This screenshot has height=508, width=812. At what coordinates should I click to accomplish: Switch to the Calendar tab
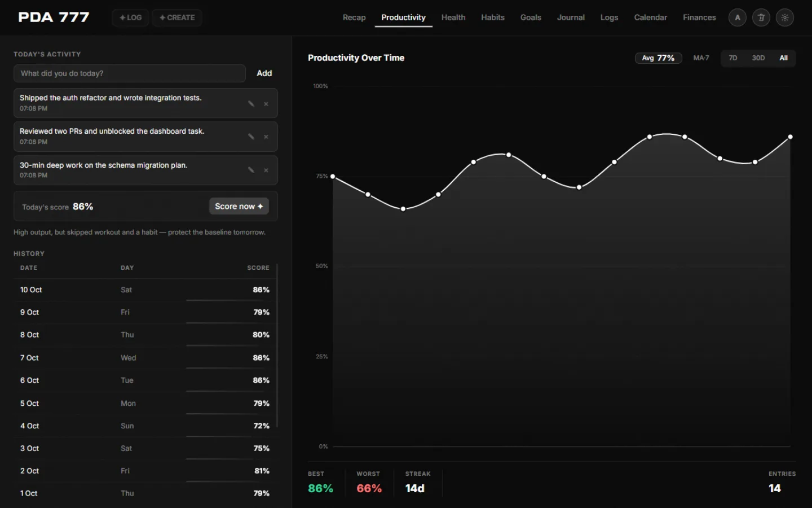(650, 17)
